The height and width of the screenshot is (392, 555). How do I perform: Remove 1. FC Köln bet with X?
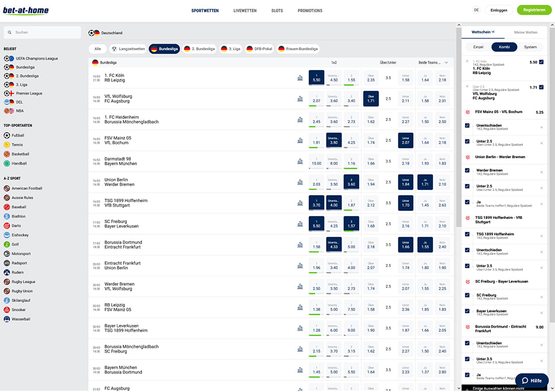467,61
